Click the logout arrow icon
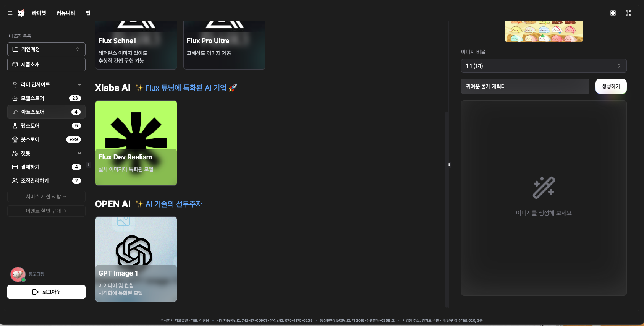This screenshot has width=644, height=326. (x=36, y=292)
